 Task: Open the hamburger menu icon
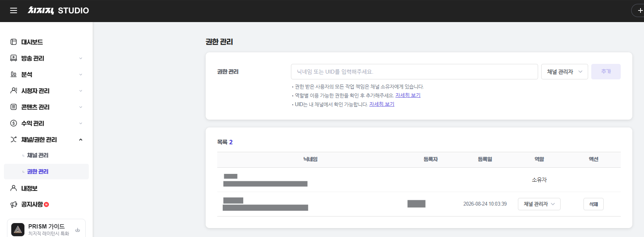pyautogui.click(x=14, y=10)
